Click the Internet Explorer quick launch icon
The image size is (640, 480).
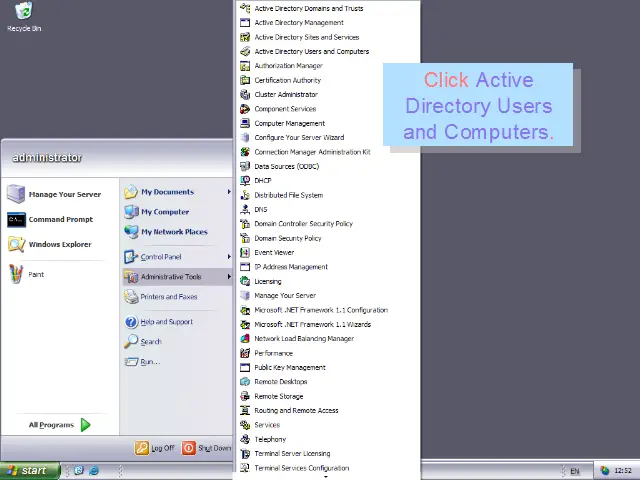point(94,471)
